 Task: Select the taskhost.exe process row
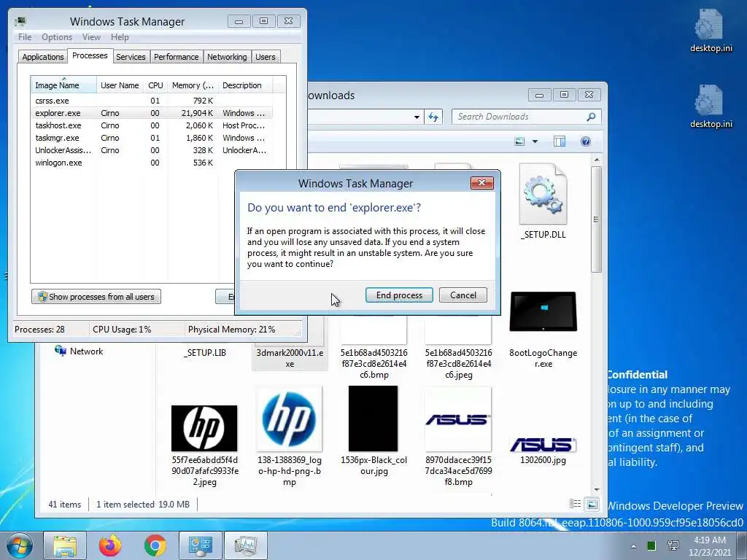(x=152, y=125)
